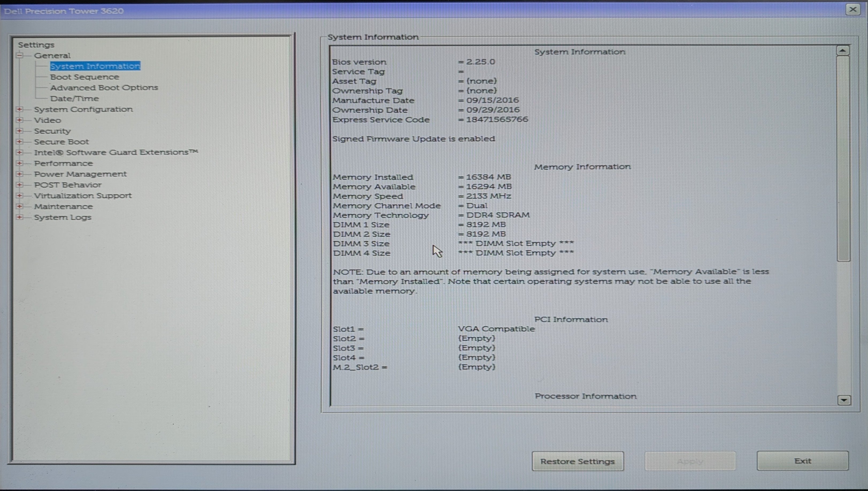Expand the Performance node
The height and width of the screenshot is (491, 868).
[20, 163]
